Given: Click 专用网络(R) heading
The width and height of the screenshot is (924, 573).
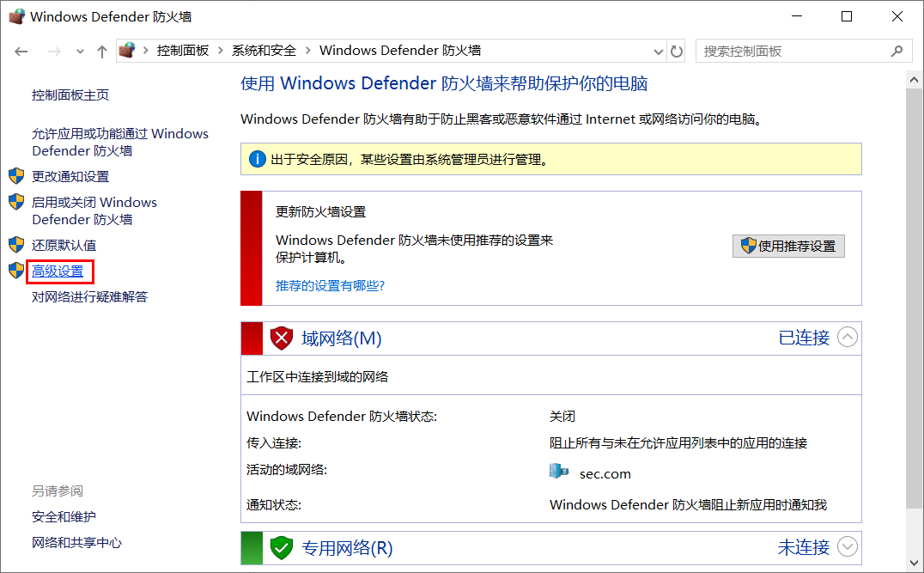Looking at the screenshot, I should click(347, 548).
